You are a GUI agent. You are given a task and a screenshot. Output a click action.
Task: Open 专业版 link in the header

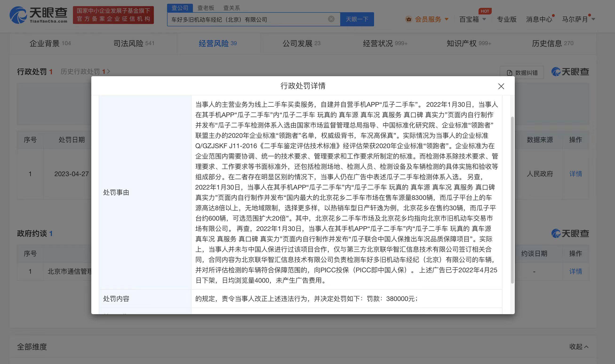pyautogui.click(x=507, y=19)
